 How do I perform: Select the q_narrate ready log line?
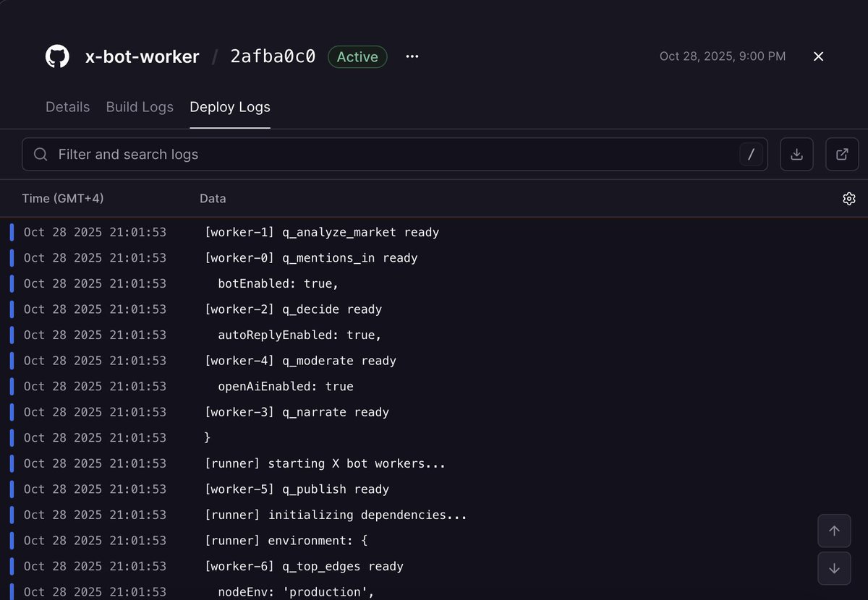434,412
